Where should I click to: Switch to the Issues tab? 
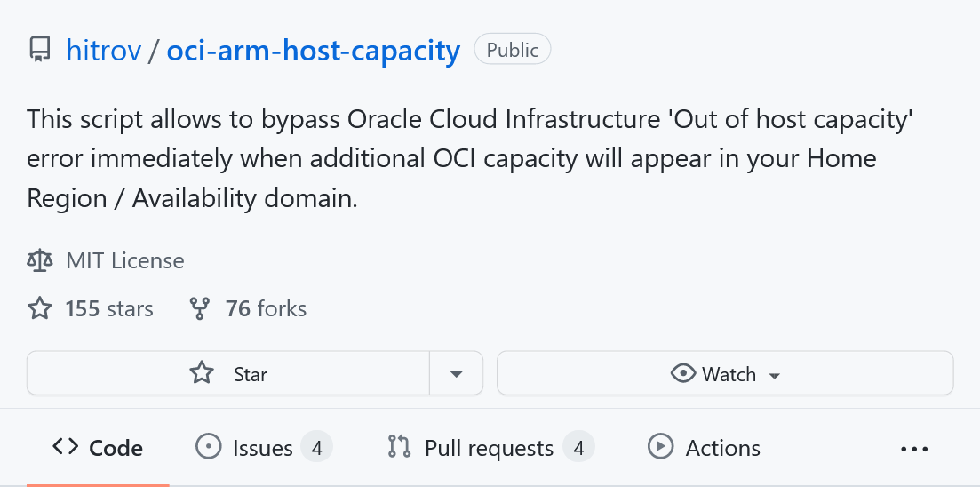coord(262,448)
